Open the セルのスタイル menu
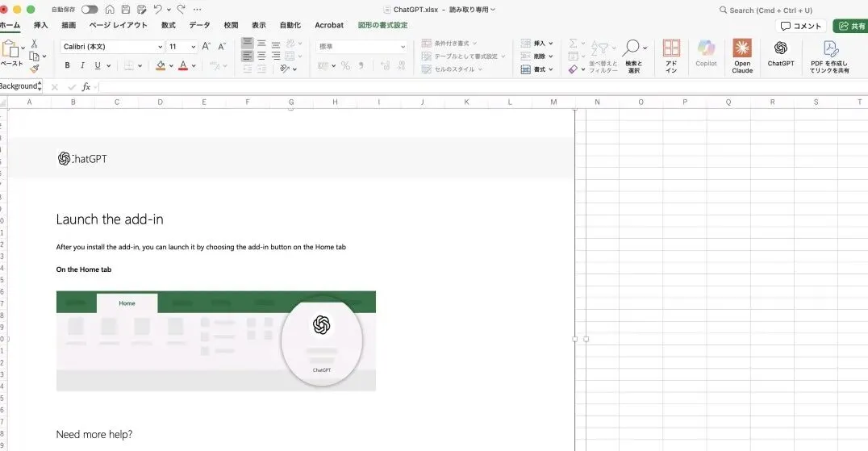 point(452,69)
